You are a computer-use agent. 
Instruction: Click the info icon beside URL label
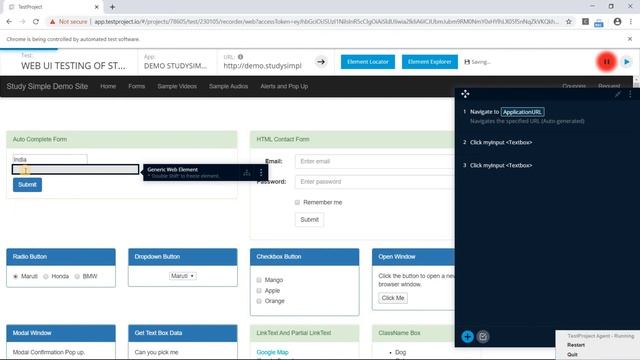tap(240, 57)
